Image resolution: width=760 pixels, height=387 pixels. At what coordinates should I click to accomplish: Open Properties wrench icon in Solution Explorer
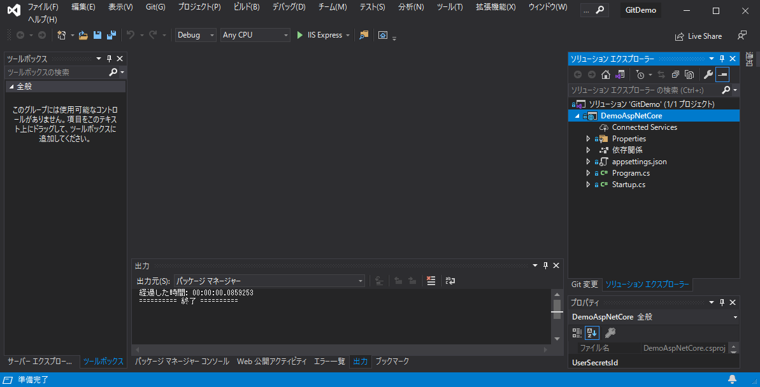(x=708, y=75)
